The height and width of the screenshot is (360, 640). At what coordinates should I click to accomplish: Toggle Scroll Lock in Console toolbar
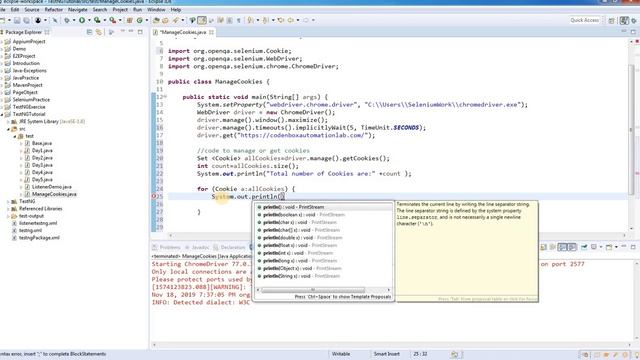click(x=543, y=247)
